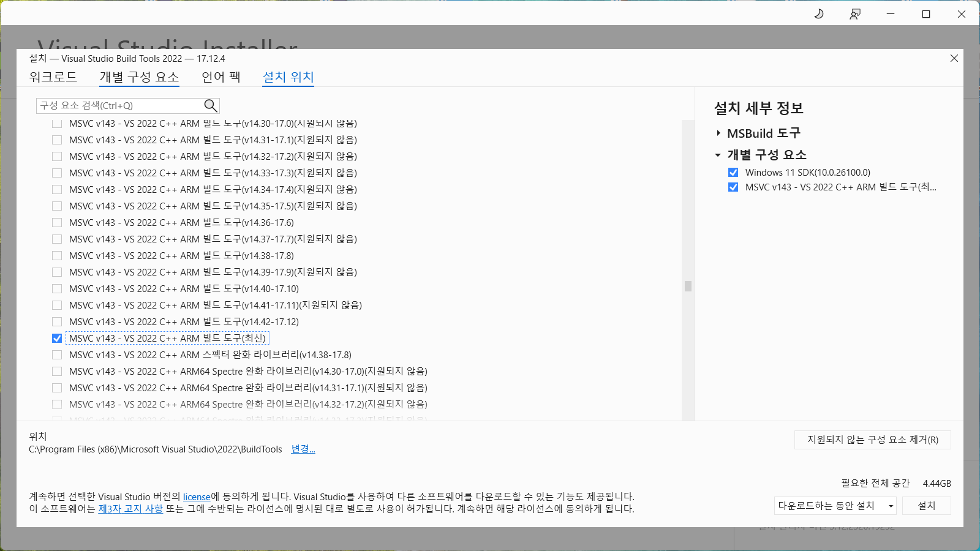The width and height of the screenshot is (980, 551).
Task: Switch to the 언어 팩 tab
Action: tap(221, 77)
